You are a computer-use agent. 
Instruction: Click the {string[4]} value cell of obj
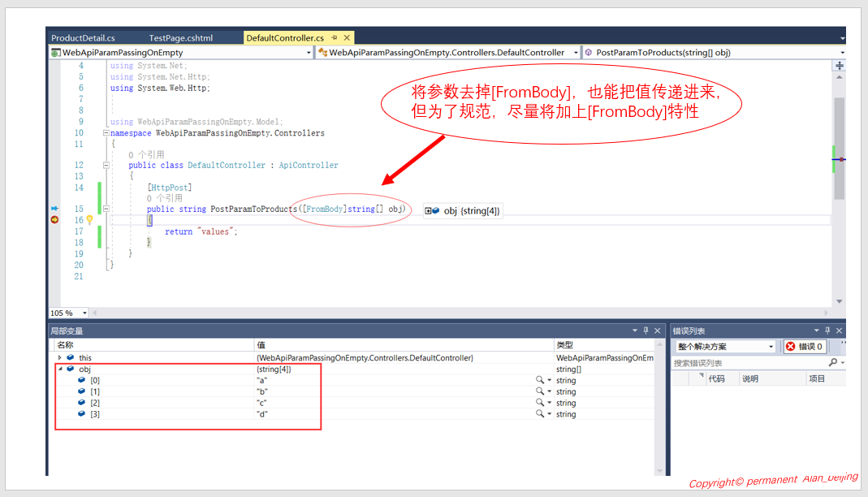(274, 370)
